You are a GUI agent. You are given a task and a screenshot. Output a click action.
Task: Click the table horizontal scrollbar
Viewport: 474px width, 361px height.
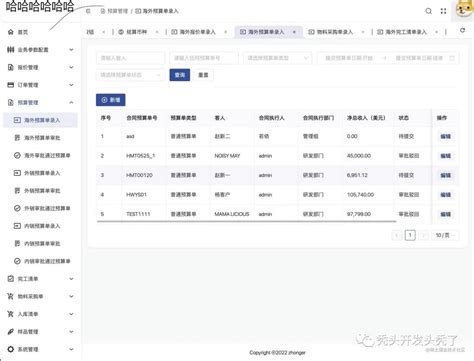click(x=247, y=221)
